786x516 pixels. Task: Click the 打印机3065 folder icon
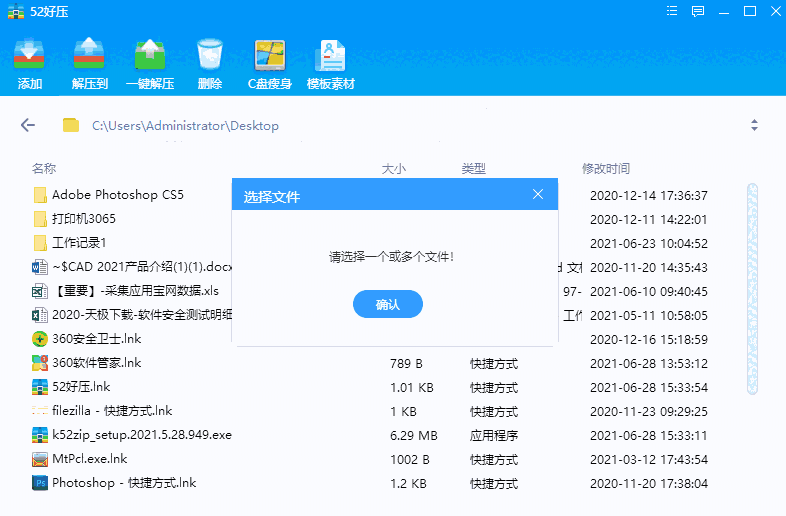(x=40, y=219)
